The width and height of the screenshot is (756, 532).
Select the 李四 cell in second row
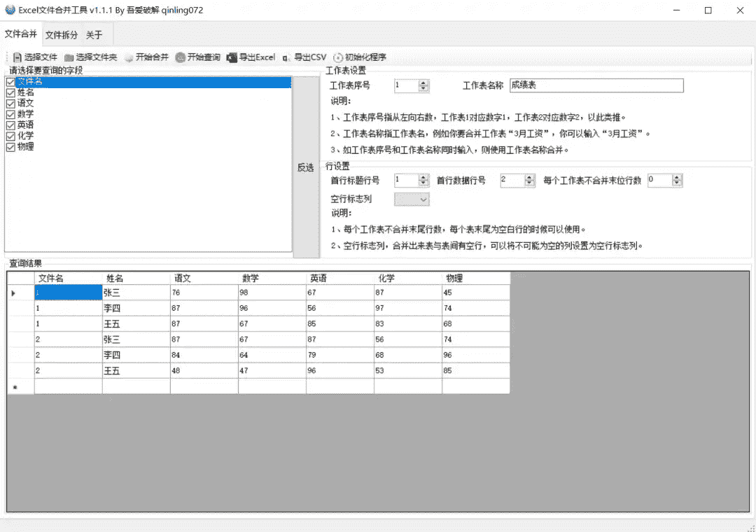click(136, 308)
